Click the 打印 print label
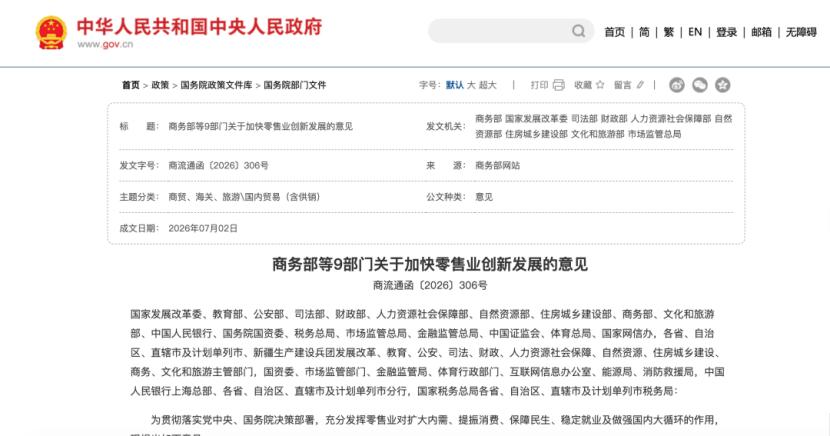The width and height of the screenshot is (830, 436). (539, 85)
